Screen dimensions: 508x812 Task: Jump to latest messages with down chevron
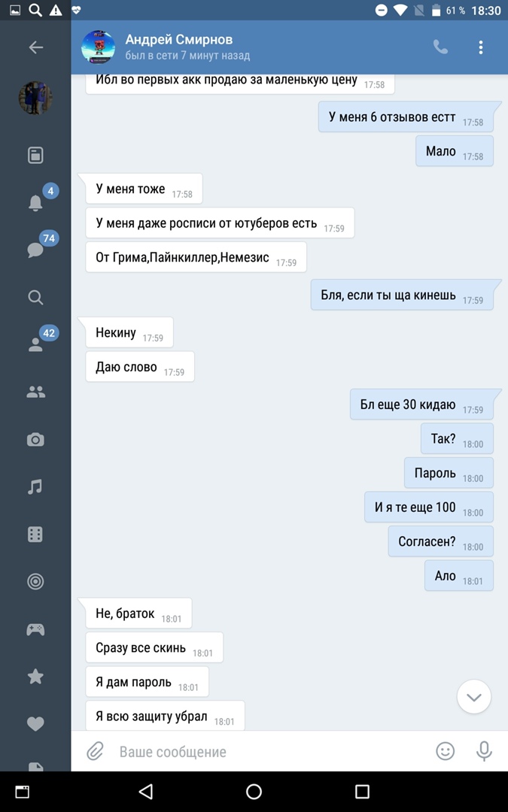coord(474,697)
